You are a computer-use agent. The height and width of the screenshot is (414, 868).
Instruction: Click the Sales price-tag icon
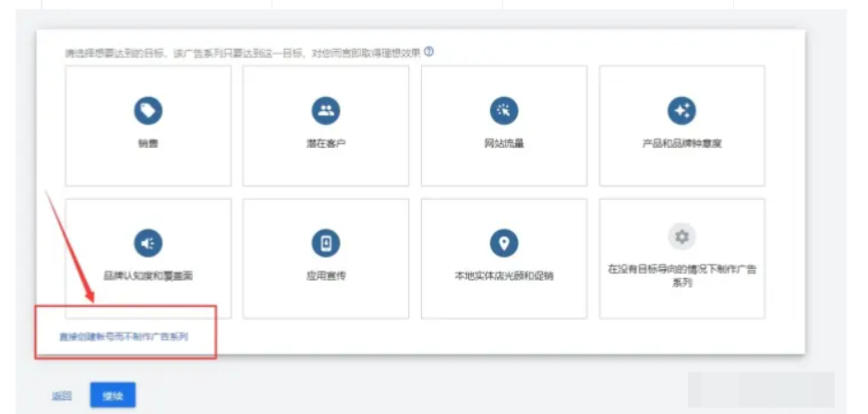coord(148,111)
